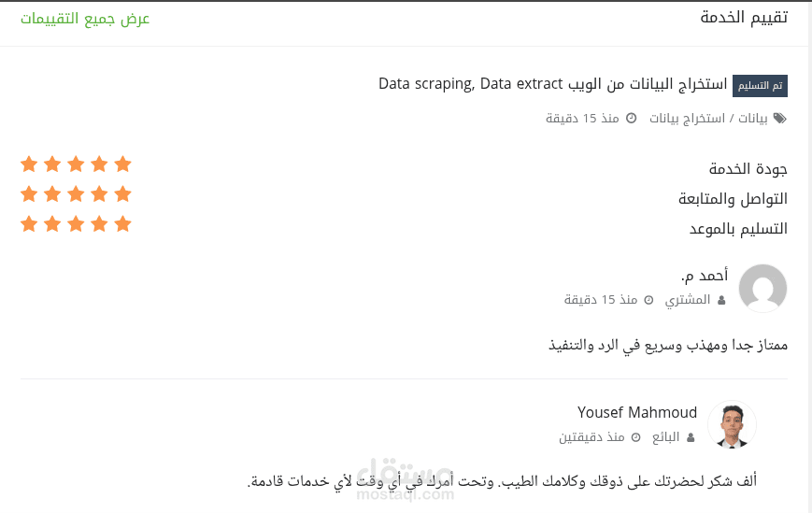The height and width of the screenshot is (513, 812).
Task: Click the user icon beside المشتري label
Action: (x=720, y=300)
